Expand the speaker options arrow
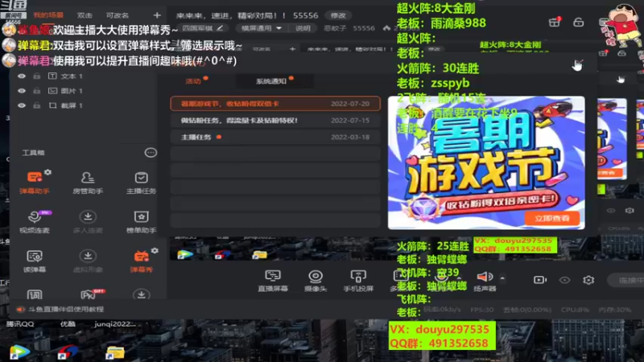The height and width of the screenshot is (362, 644). point(502,278)
